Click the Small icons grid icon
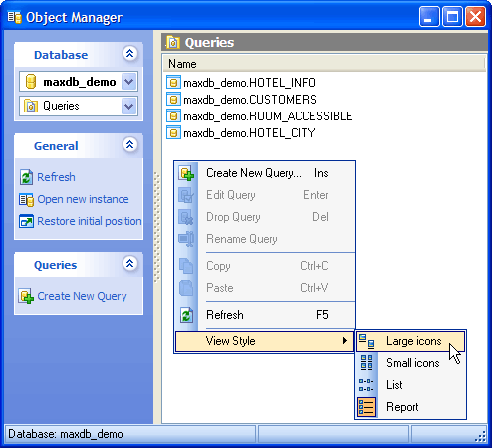Screen dimensions: 492x448 [367, 362]
